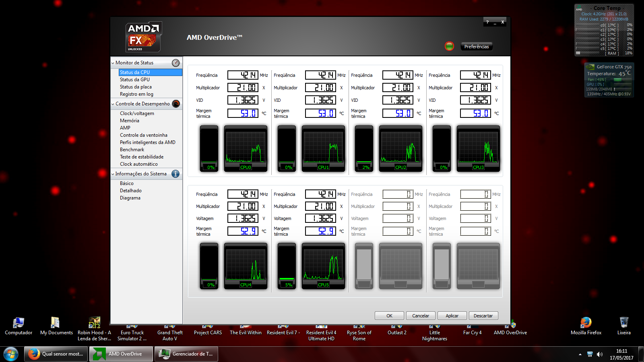The height and width of the screenshot is (362, 644).
Task: Click the CPU5 load percentage bar
Action: coord(287,266)
